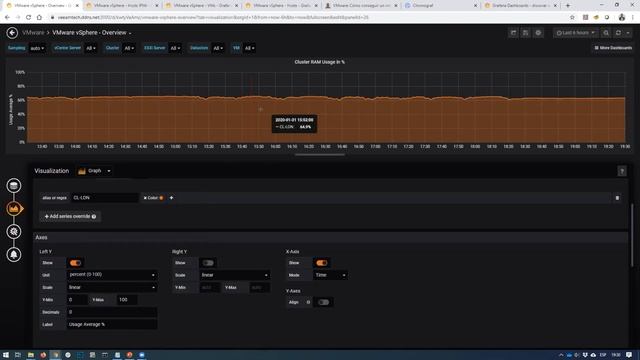Reload the page in Chrome
The width and height of the screenshot is (640, 360).
[28, 18]
